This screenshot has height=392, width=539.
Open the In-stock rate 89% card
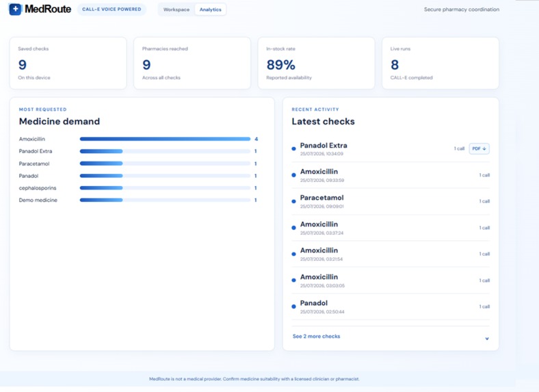pyautogui.click(x=316, y=63)
